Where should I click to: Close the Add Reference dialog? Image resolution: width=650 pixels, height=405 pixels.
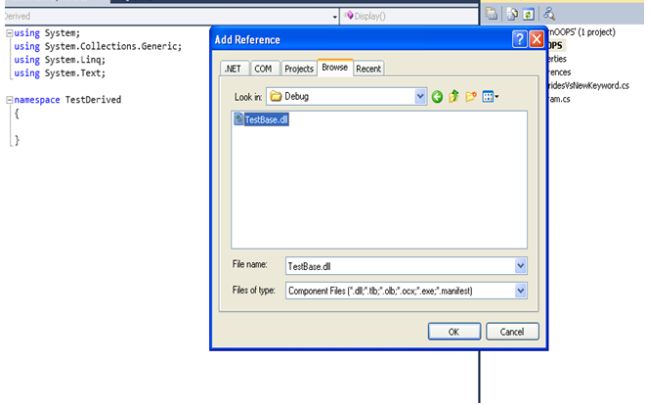pyautogui.click(x=537, y=39)
